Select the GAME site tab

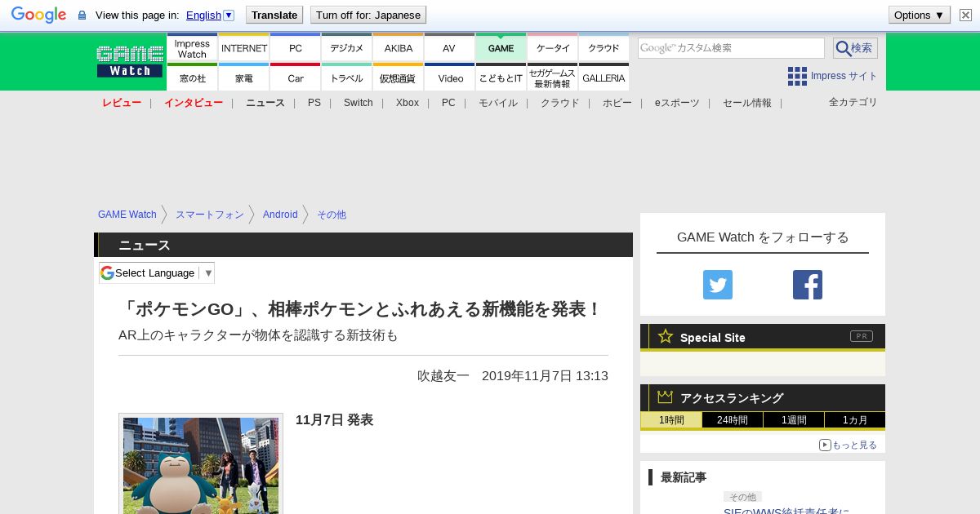501,48
